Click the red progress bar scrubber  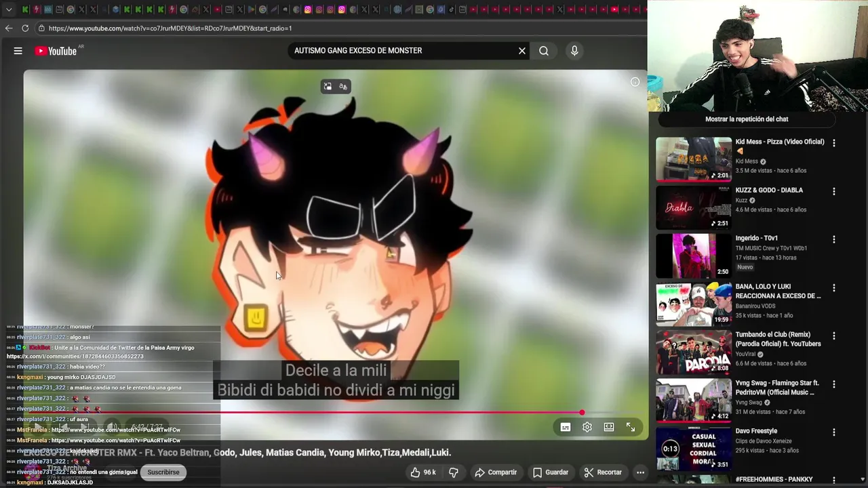click(x=582, y=412)
